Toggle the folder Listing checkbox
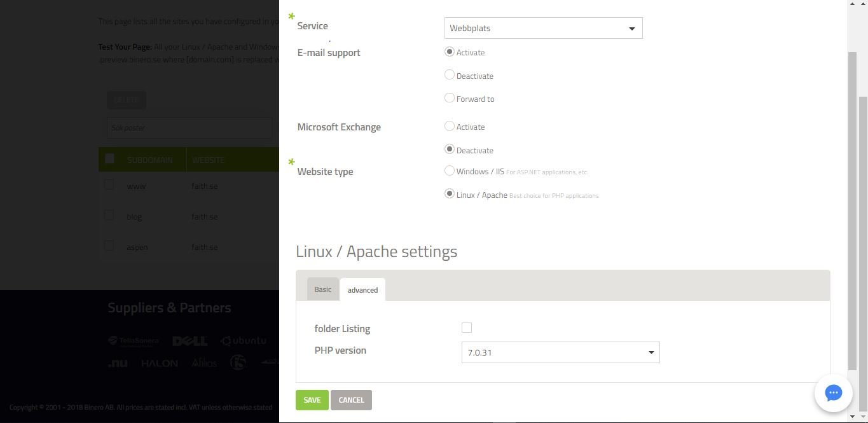 pyautogui.click(x=467, y=328)
